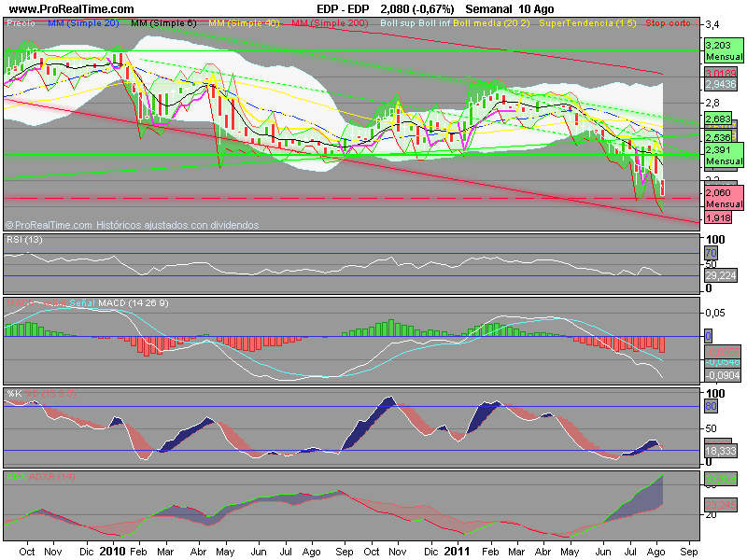Click the cyan Señal legend label
Screen dimensions: 747x560
pos(82,302)
